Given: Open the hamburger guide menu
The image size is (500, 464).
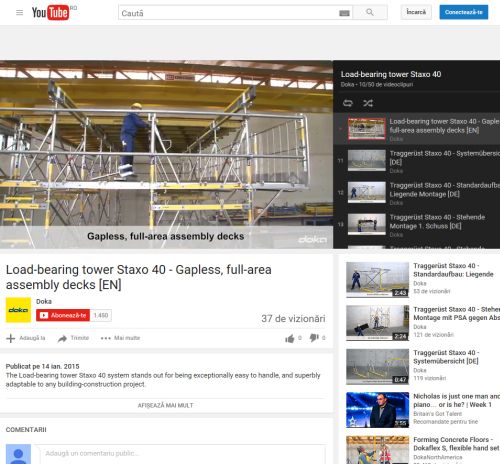Looking at the screenshot, I should (x=19, y=13).
